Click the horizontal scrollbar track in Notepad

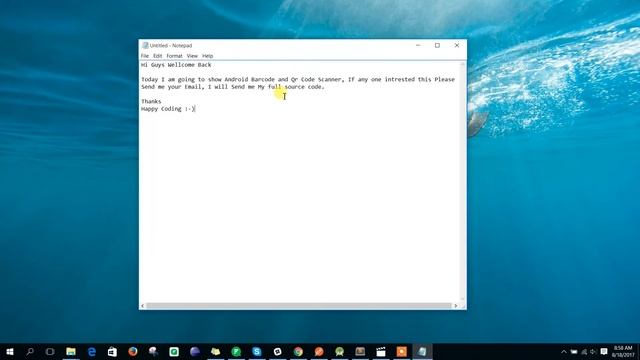[299, 306]
